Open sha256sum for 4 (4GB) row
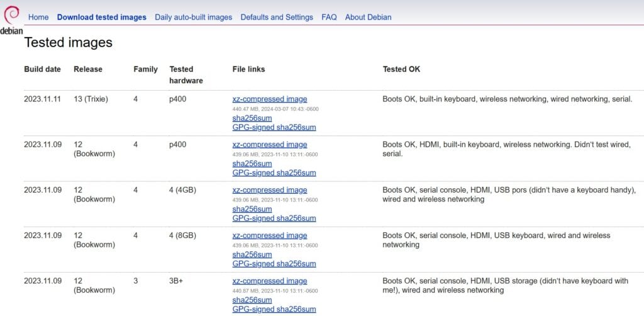Screen dimensions: 644x316 click(x=252, y=209)
